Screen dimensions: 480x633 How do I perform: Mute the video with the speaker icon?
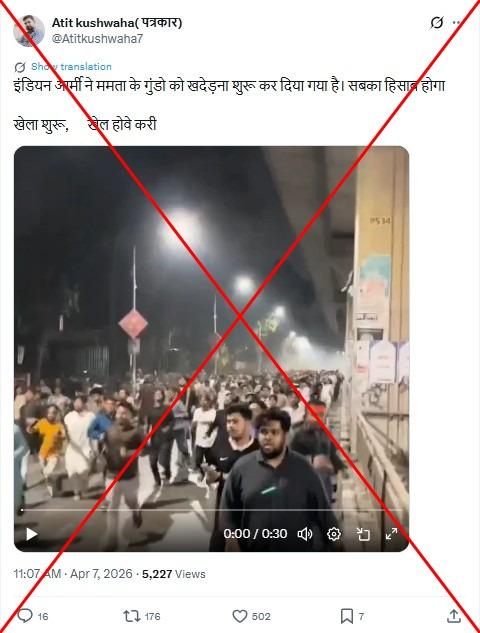coord(305,534)
